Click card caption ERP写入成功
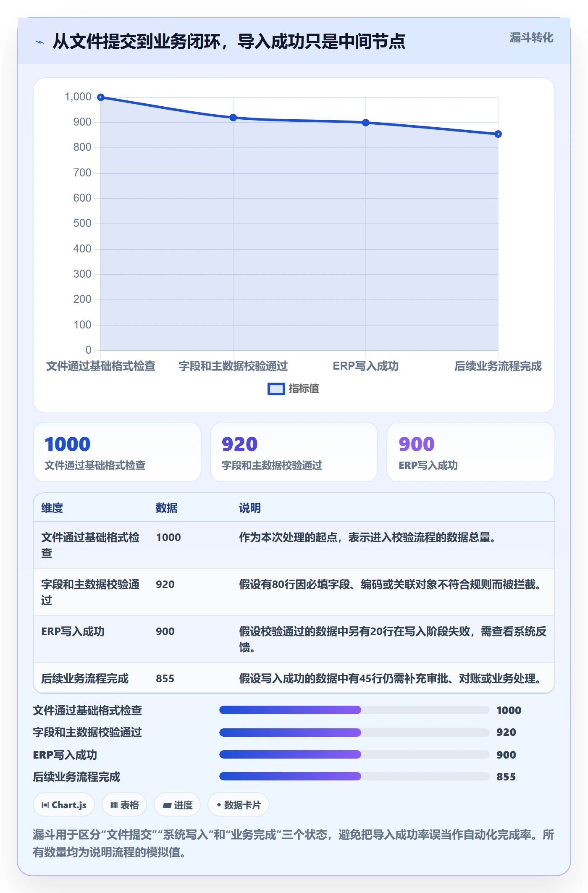The height and width of the screenshot is (893, 588). click(428, 465)
